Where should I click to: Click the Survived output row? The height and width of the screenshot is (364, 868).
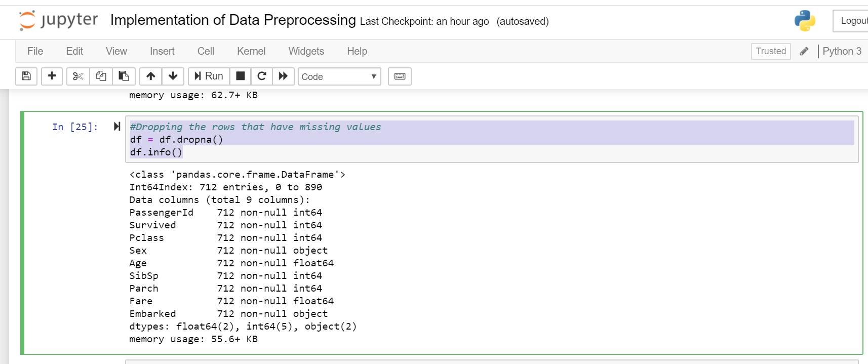pyautogui.click(x=225, y=225)
